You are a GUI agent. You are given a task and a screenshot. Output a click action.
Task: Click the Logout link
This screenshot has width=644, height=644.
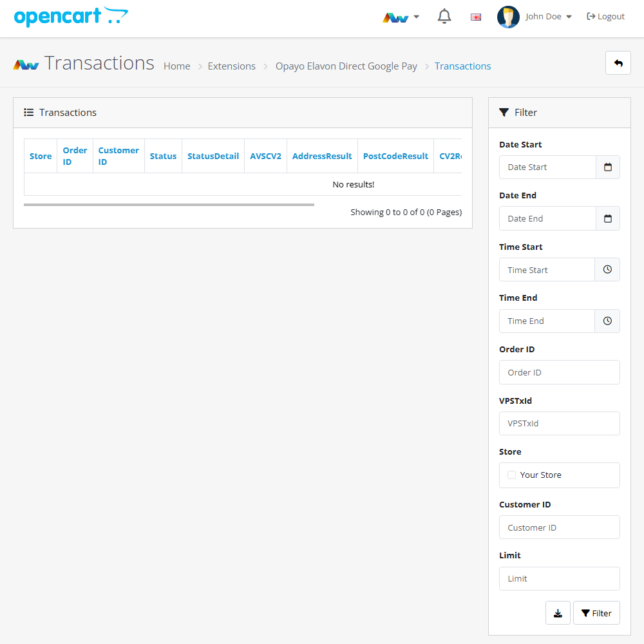coord(605,17)
